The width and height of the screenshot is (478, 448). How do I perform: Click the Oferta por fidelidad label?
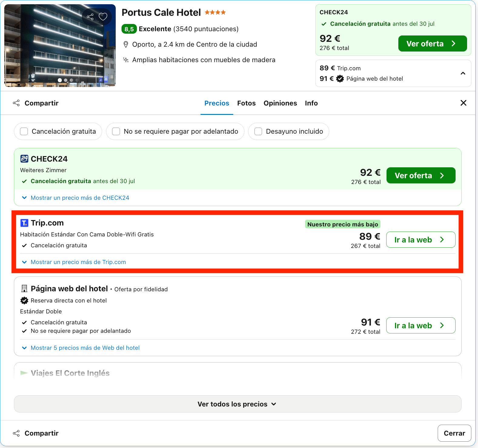click(141, 289)
